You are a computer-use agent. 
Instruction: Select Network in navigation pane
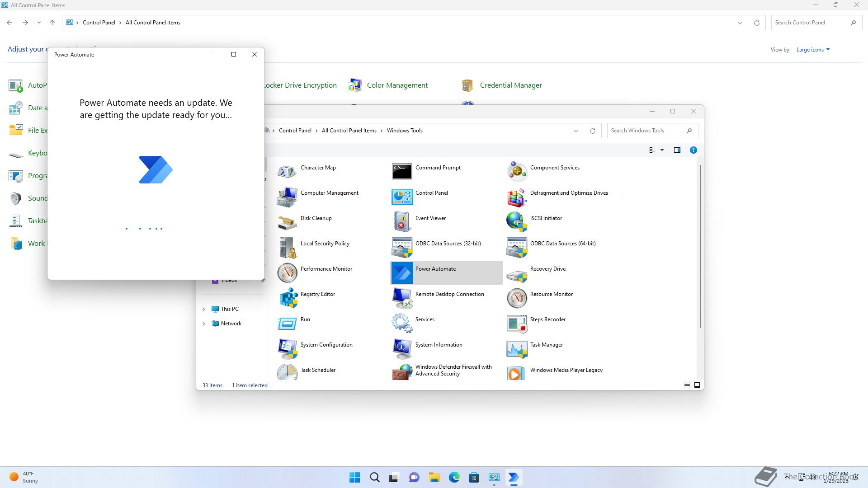tap(231, 324)
